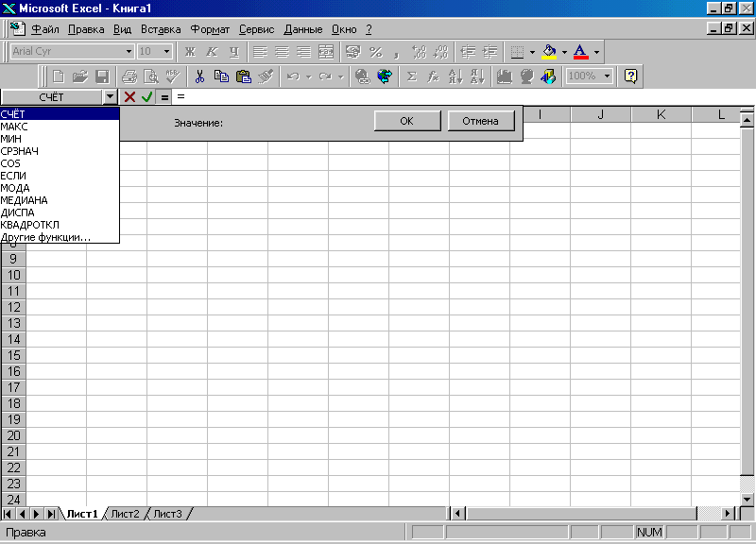Show Web toolbar
Viewport: 756px width, 544px height.
coord(385,76)
